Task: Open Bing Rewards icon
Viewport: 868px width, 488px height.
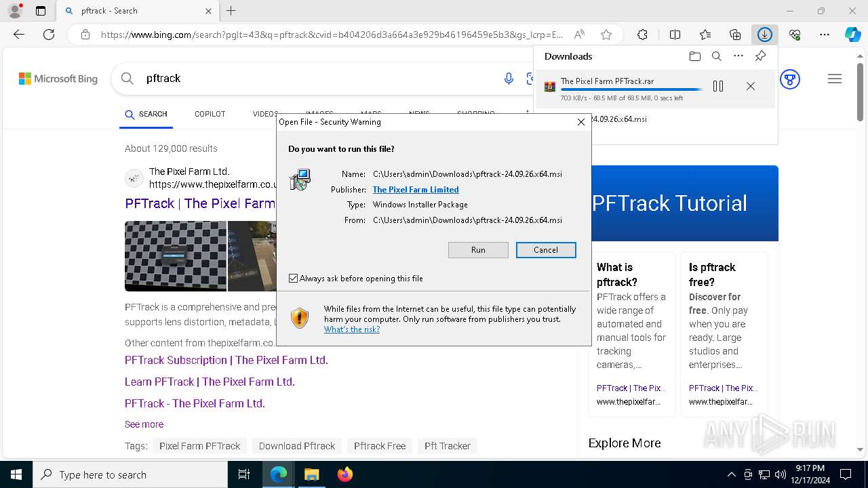Action: (790, 79)
